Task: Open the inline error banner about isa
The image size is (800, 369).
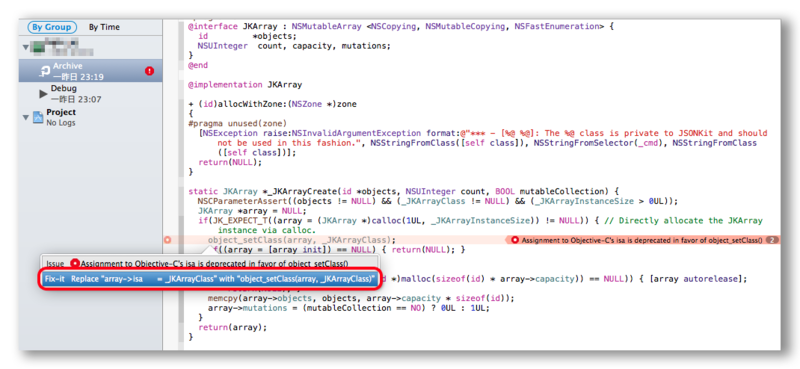Action: coord(642,240)
